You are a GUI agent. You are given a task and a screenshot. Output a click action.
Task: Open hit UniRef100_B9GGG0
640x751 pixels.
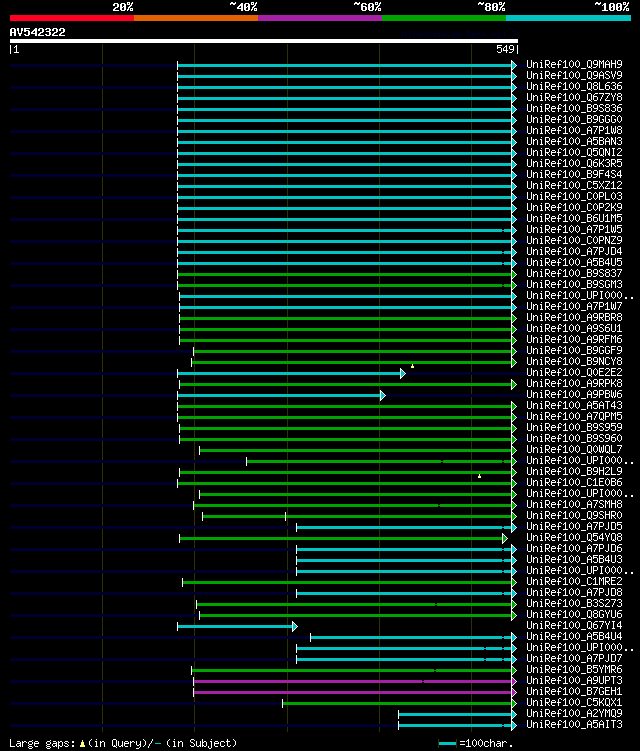[574, 119]
